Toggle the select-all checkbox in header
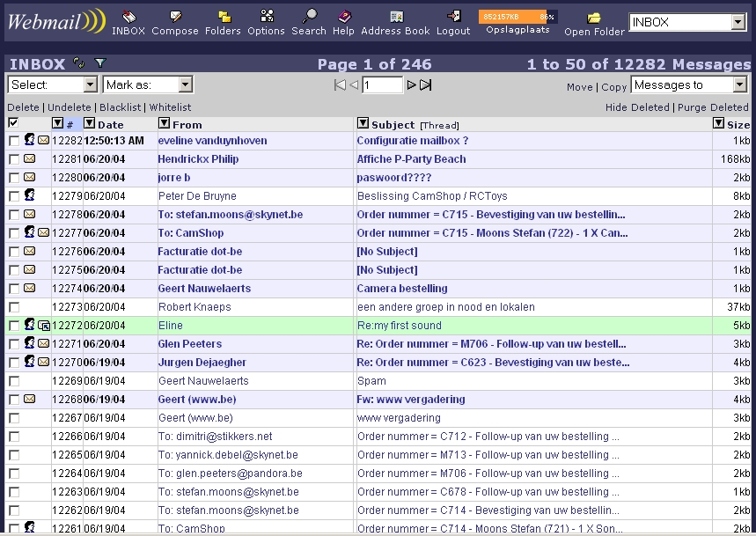Image resolution: width=756 pixels, height=536 pixels. (13, 123)
